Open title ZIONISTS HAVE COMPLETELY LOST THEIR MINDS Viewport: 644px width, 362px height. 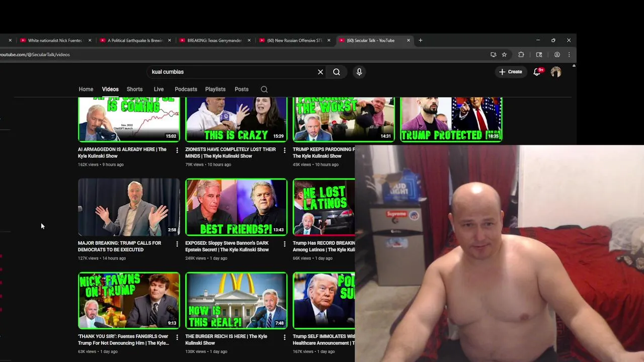click(x=230, y=153)
